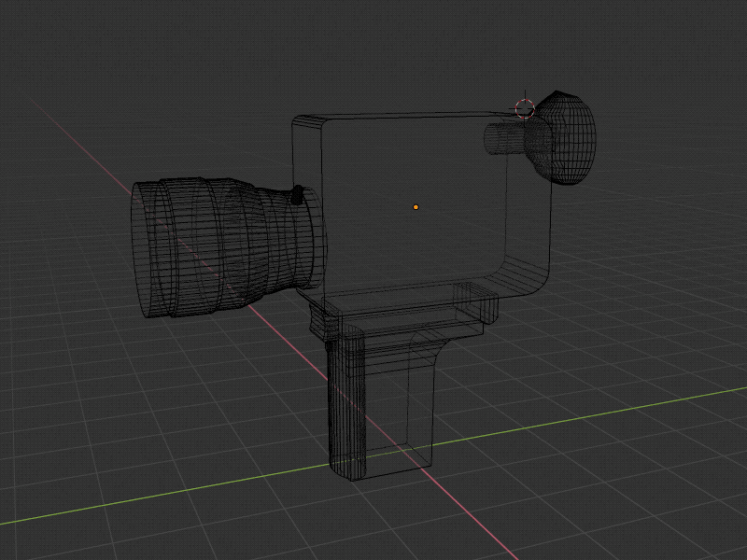This screenshot has width=747, height=560.
Task: Click the red-white 3D cursor crosshair
Action: pyautogui.click(x=525, y=109)
